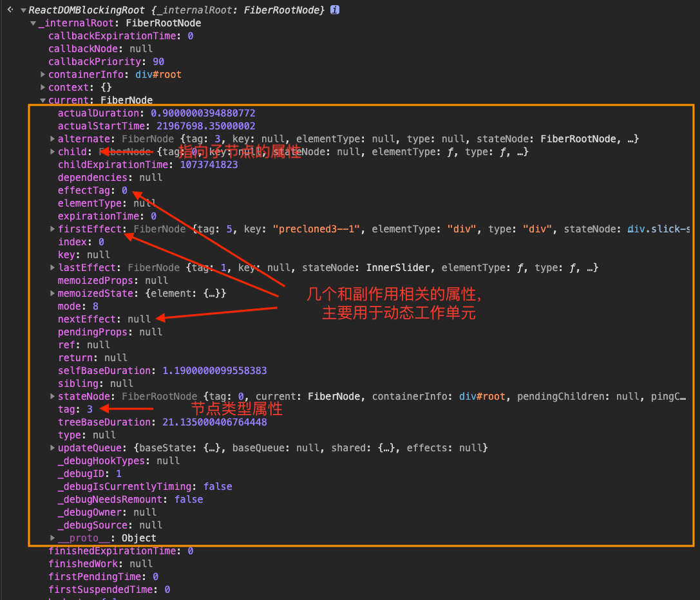Click the div.slick-s stateNode link
700x600 pixels.
click(659, 229)
